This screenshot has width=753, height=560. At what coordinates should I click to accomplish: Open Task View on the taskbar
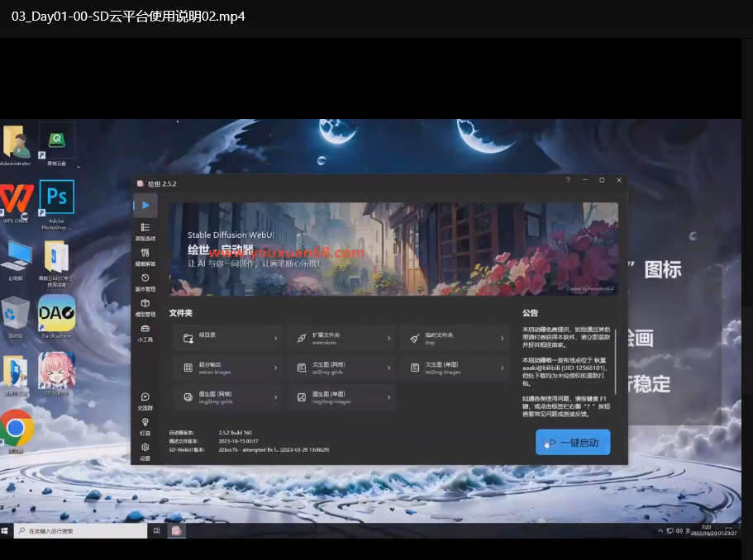point(156,531)
